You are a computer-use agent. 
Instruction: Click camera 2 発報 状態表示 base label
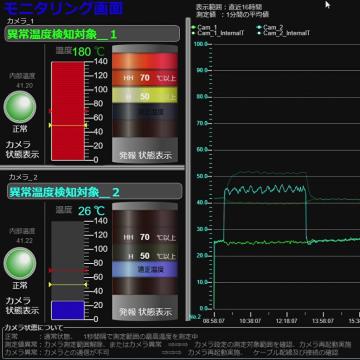click(145, 312)
